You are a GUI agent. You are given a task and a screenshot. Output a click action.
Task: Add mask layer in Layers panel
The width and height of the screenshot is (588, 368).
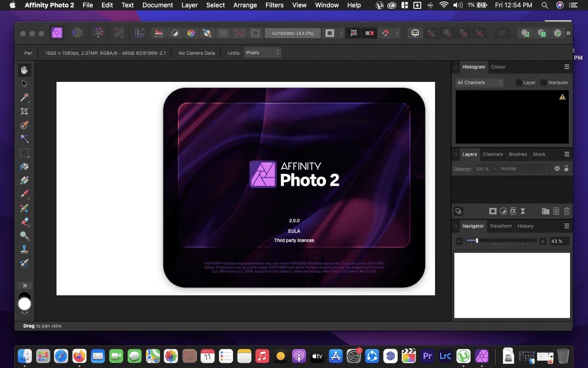click(x=493, y=211)
